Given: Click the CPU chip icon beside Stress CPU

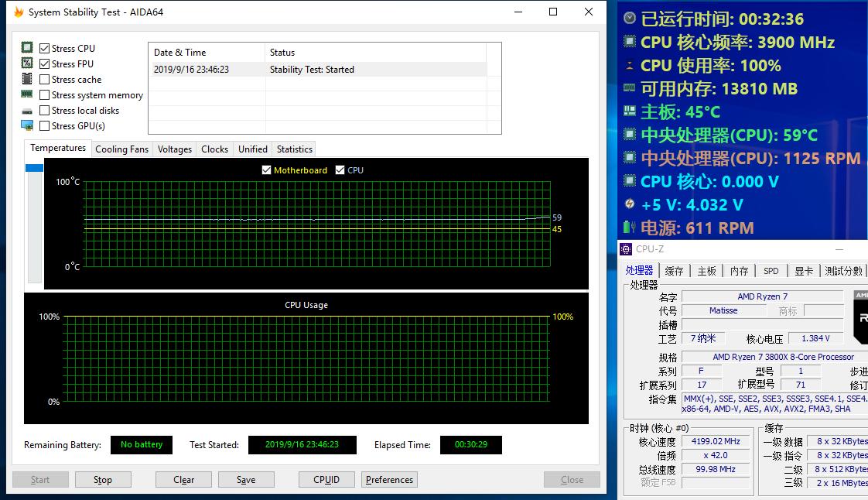Looking at the screenshot, I should pos(27,48).
